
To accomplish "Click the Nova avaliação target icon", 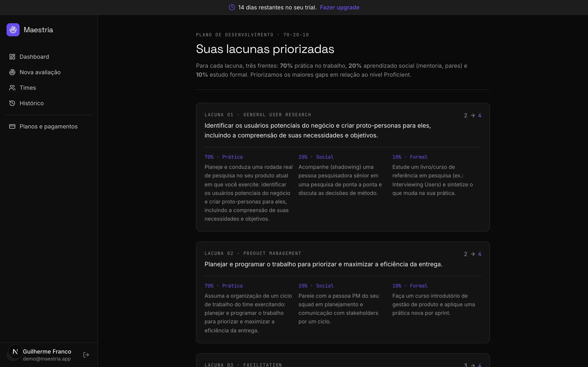I will (12, 72).
